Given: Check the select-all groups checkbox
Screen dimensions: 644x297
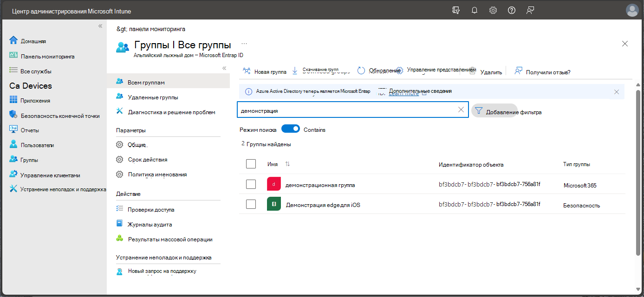Looking at the screenshot, I should [251, 164].
